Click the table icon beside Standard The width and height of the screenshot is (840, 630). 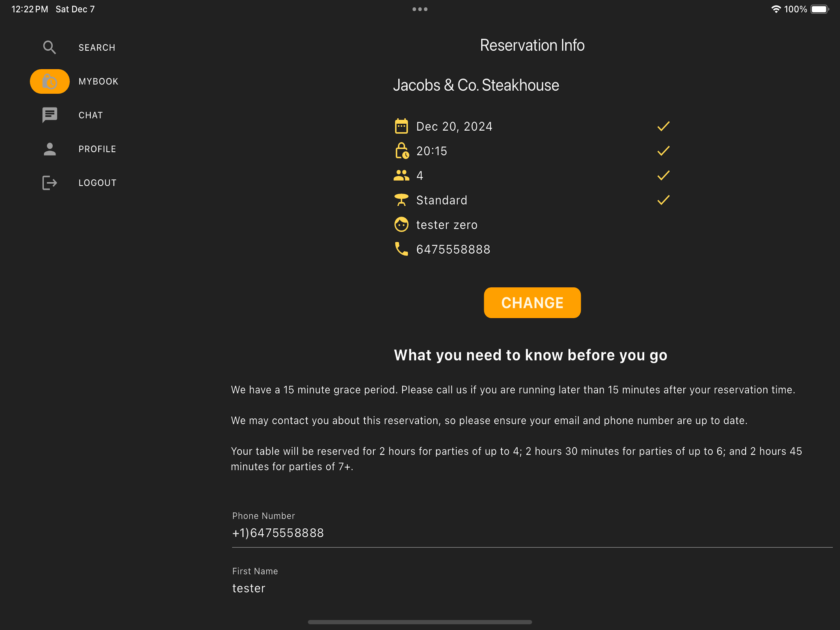click(401, 200)
